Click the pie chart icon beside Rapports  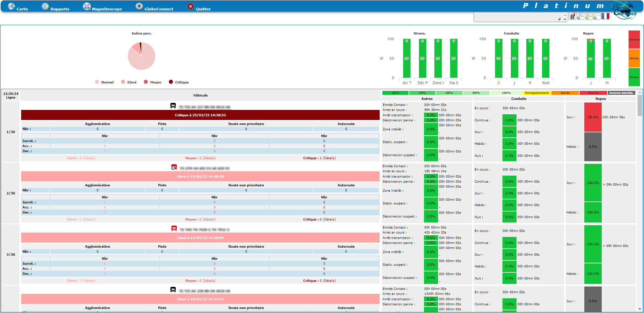(45, 6)
